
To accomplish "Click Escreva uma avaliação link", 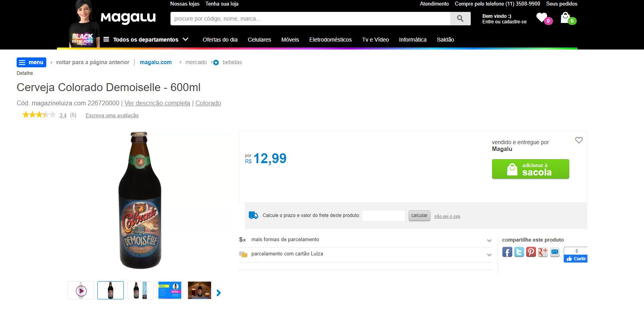I will click(x=112, y=116).
